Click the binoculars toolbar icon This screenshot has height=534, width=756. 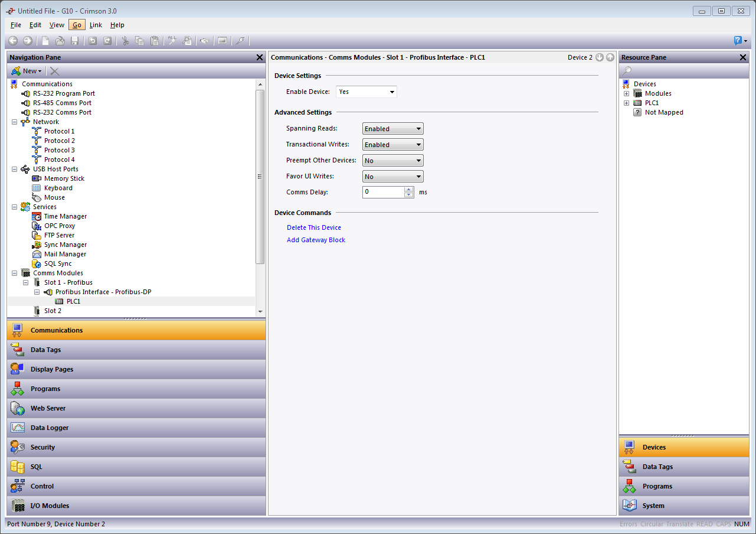pos(204,41)
